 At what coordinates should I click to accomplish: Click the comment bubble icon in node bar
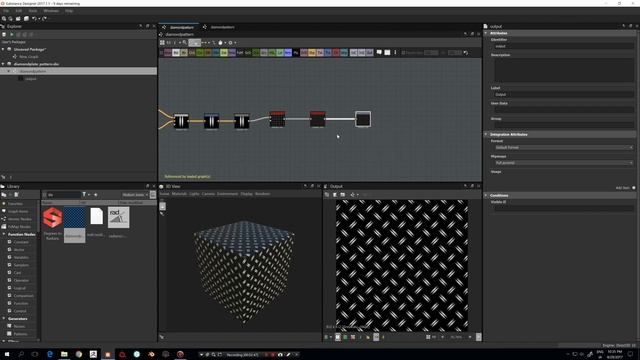379,53
